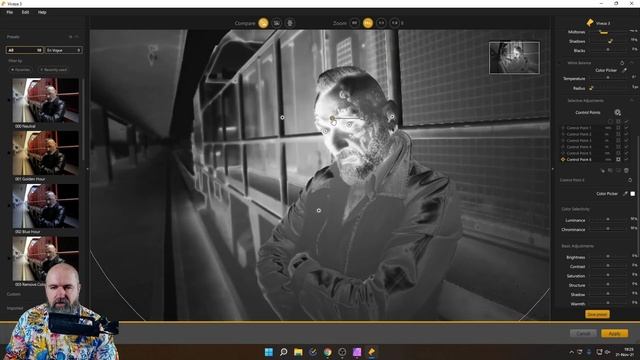Reset the White Balance section

[622, 63]
